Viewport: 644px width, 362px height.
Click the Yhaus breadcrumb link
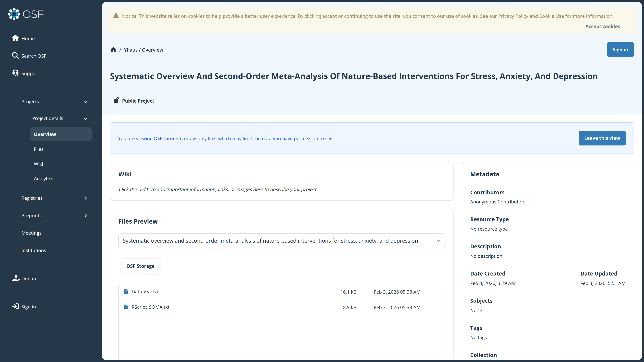(x=131, y=50)
